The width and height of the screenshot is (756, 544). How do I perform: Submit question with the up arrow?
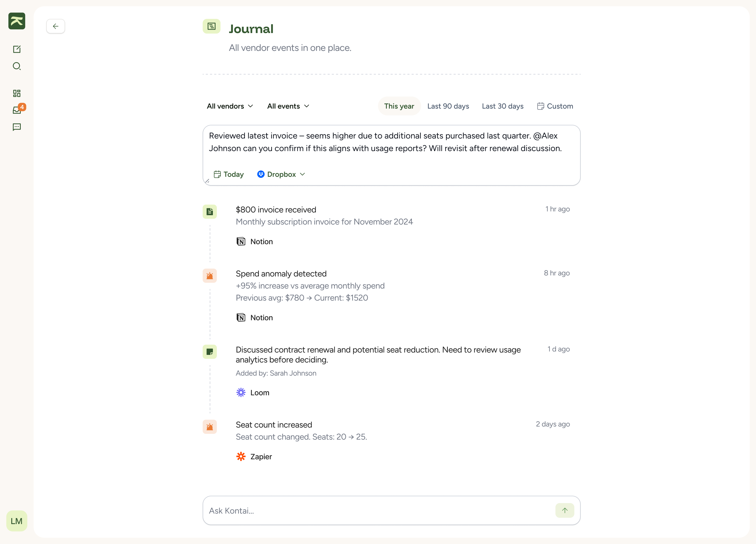tap(565, 510)
